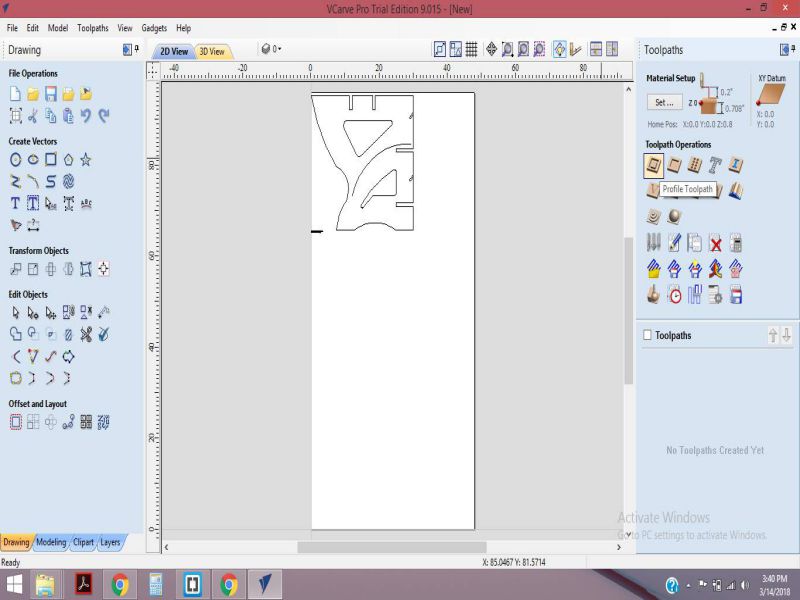800x600 pixels.
Task: Click the Material Setup Set button
Action: (664, 102)
